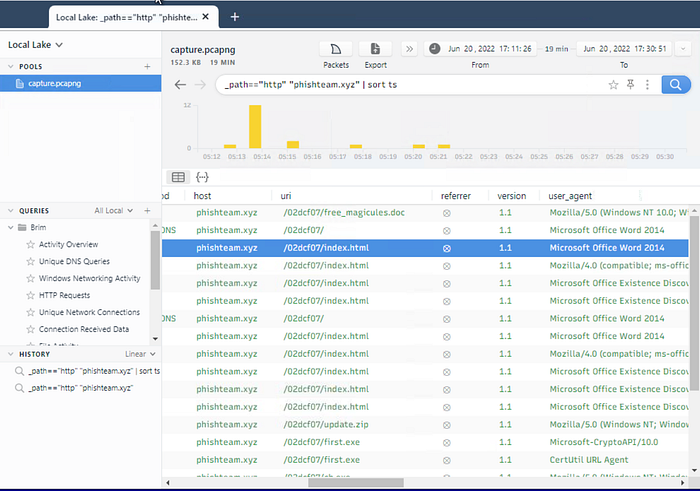Sort by user_agent column header

point(570,196)
